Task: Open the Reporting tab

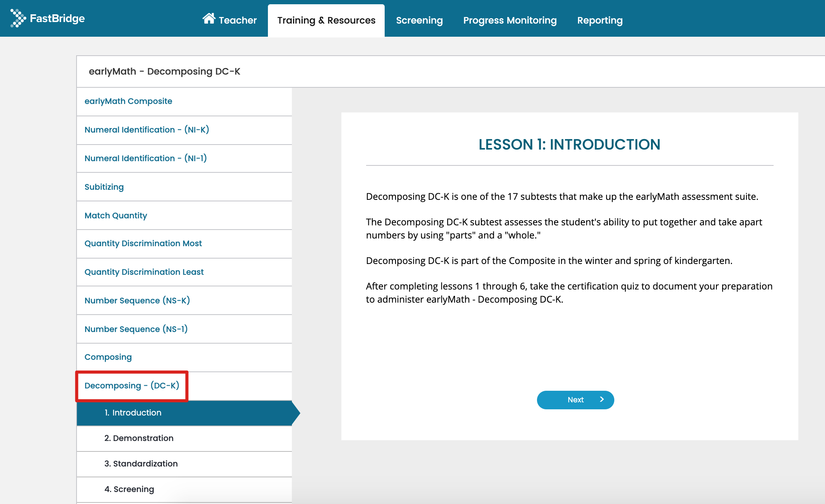Action: 600,20
